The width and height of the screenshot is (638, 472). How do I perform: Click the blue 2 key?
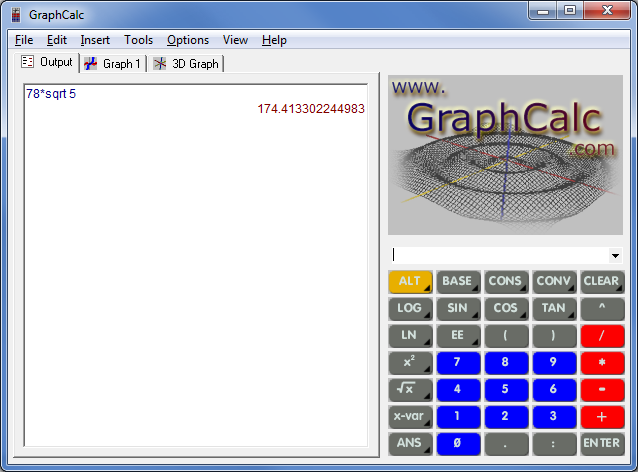[506, 417]
